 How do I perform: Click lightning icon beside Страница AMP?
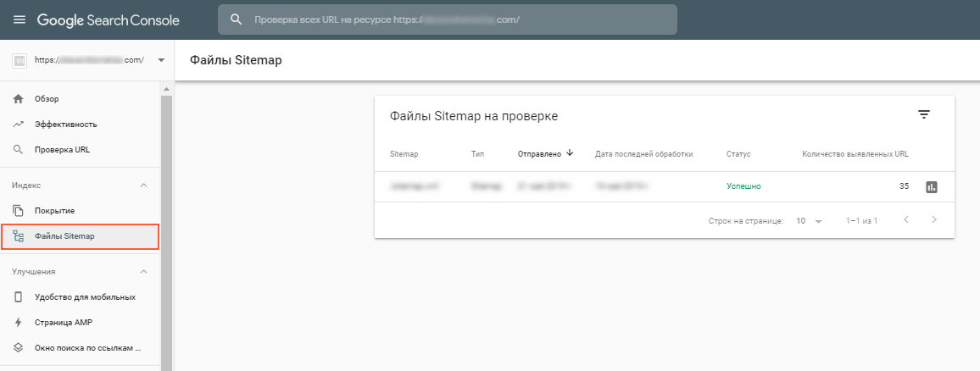click(x=18, y=322)
